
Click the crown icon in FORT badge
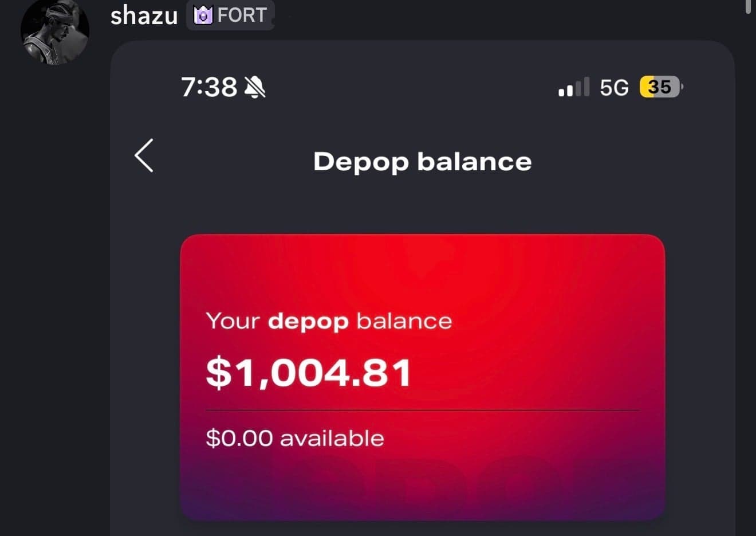[203, 15]
